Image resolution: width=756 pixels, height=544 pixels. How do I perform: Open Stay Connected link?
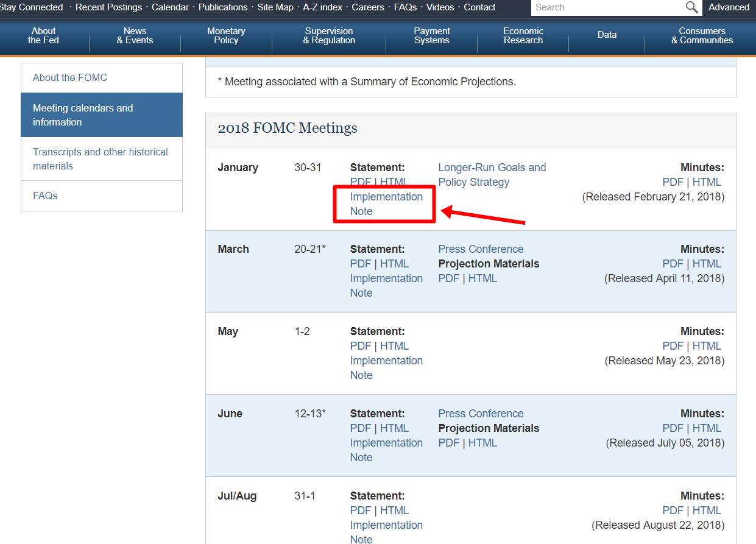pyautogui.click(x=31, y=7)
